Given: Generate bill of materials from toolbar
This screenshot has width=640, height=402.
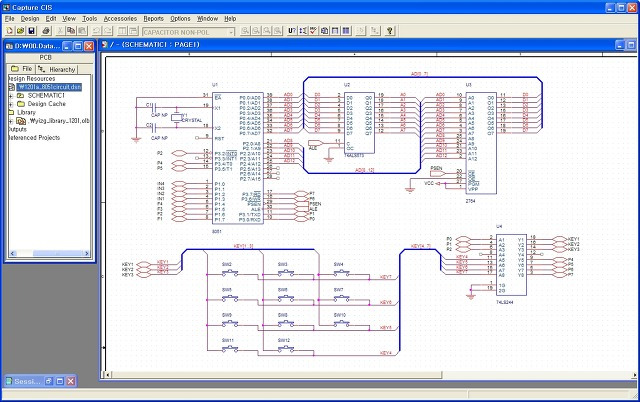Looking at the screenshot, I should point(346,31).
